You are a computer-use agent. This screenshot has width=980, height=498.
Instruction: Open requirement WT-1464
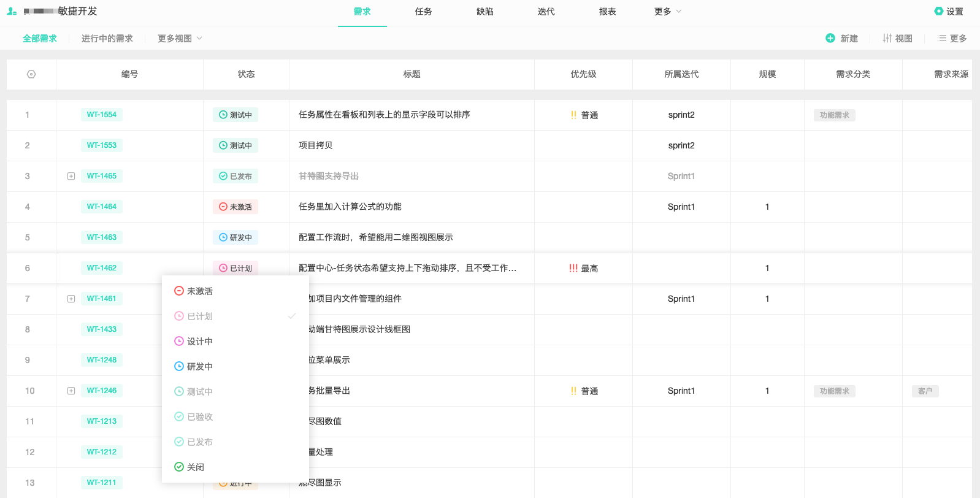pyautogui.click(x=102, y=207)
